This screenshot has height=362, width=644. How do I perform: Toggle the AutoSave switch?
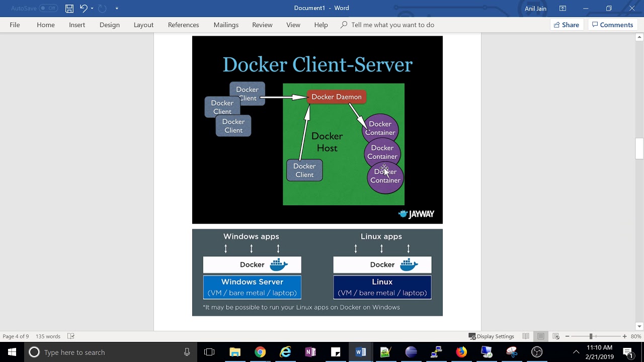pyautogui.click(x=48, y=9)
